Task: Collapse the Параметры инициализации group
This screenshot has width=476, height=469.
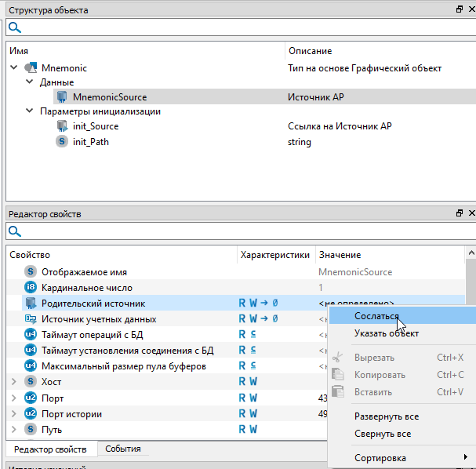Action: pyautogui.click(x=29, y=111)
